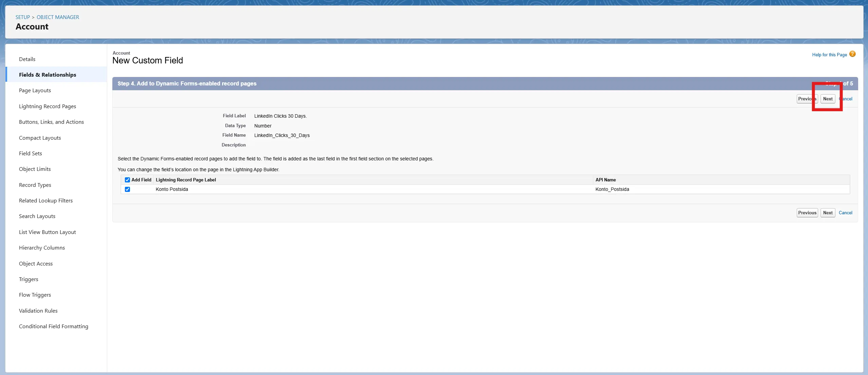Screen dimensions: 868x375
Task: Click the orange help question mark icon
Action: coord(852,54)
